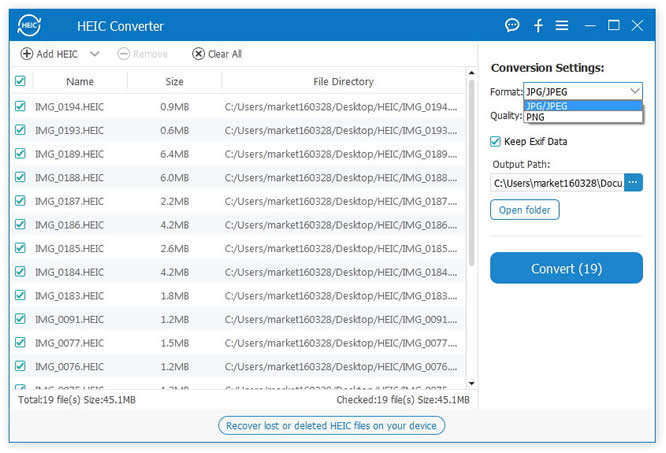This screenshot has width=666, height=453.
Task: Click the Remove button in toolbar
Action: click(142, 54)
